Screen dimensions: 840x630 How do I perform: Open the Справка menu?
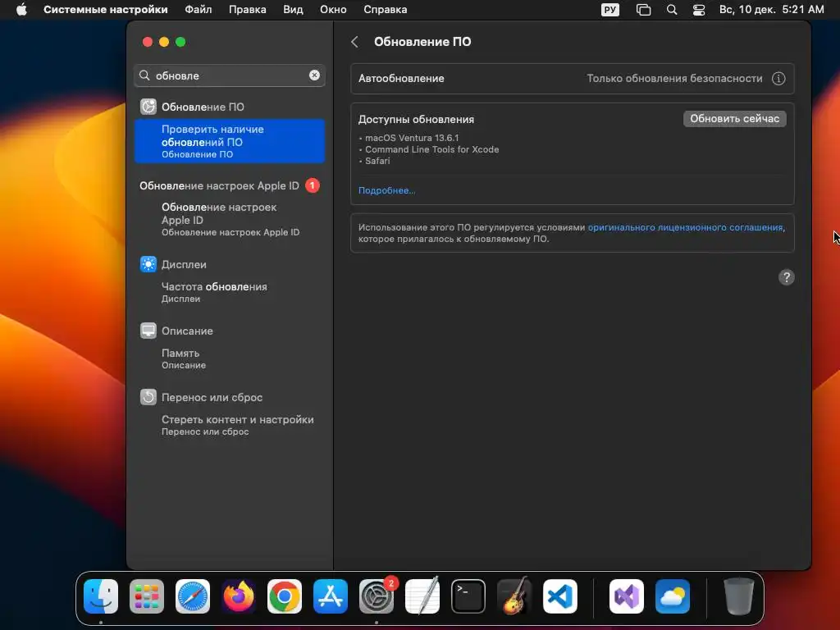pyautogui.click(x=386, y=10)
